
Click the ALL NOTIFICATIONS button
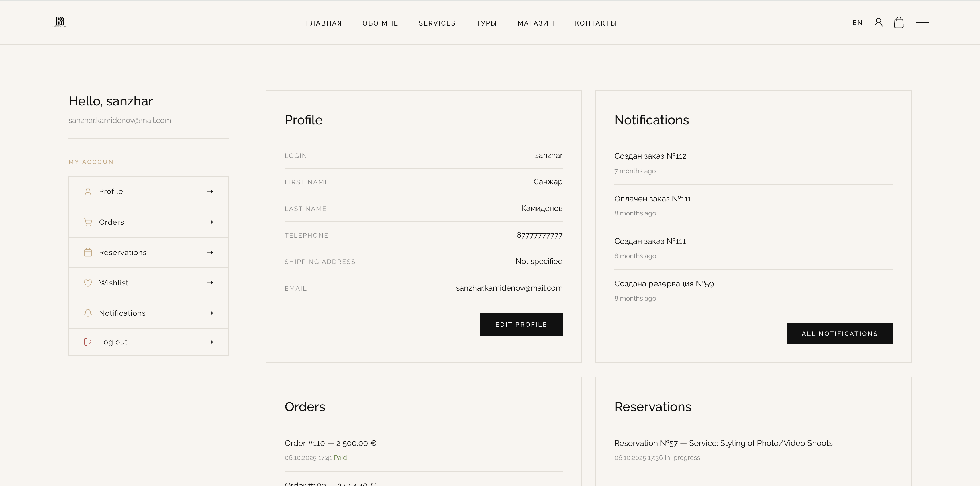[840, 333]
